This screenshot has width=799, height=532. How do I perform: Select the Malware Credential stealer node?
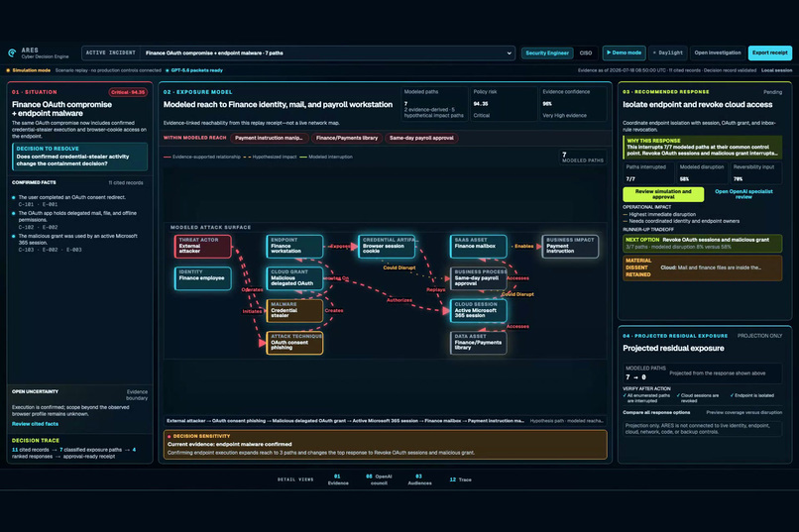[294, 310]
